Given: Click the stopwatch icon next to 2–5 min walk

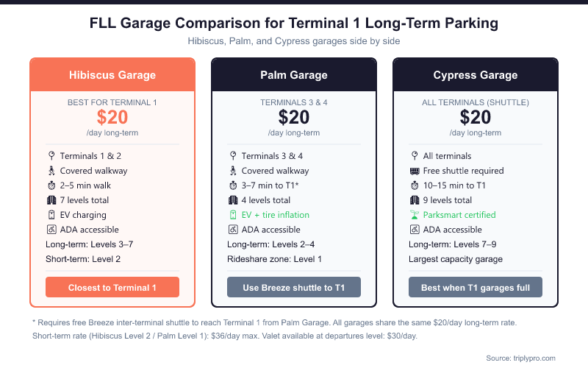Looking at the screenshot, I should point(51,185).
